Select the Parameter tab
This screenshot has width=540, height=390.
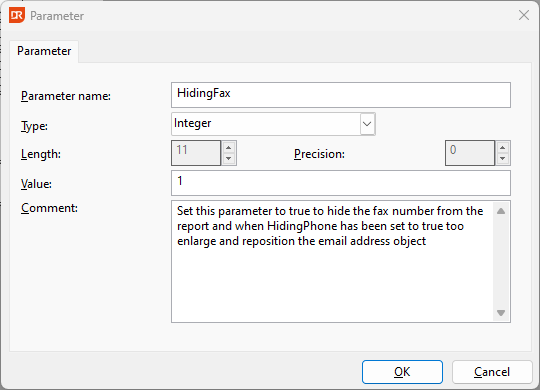tap(44, 51)
